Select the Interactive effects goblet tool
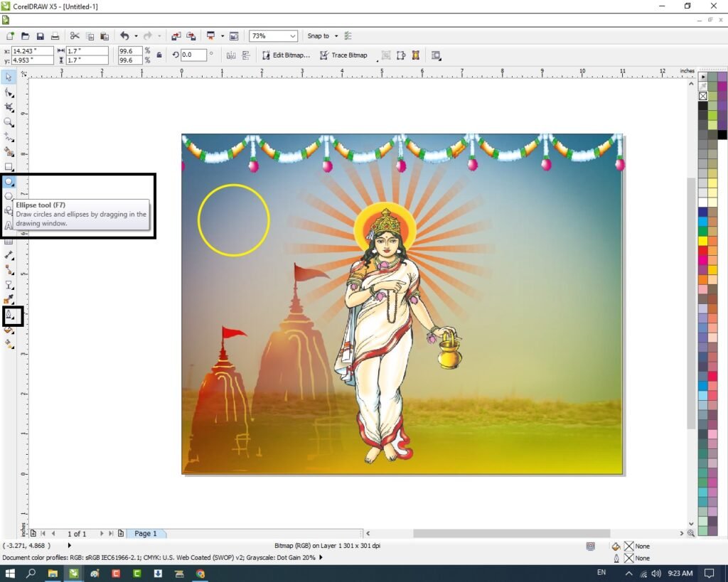Image resolution: width=728 pixels, height=582 pixels. (x=9, y=285)
